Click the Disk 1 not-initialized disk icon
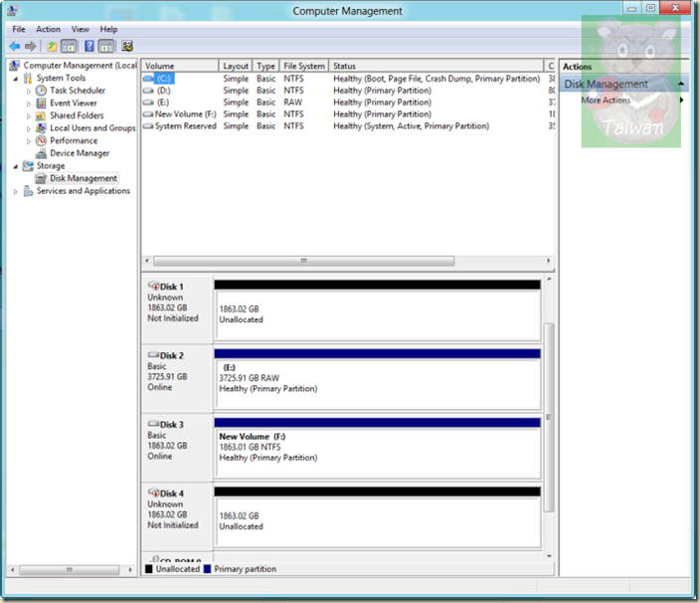 (153, 286)
